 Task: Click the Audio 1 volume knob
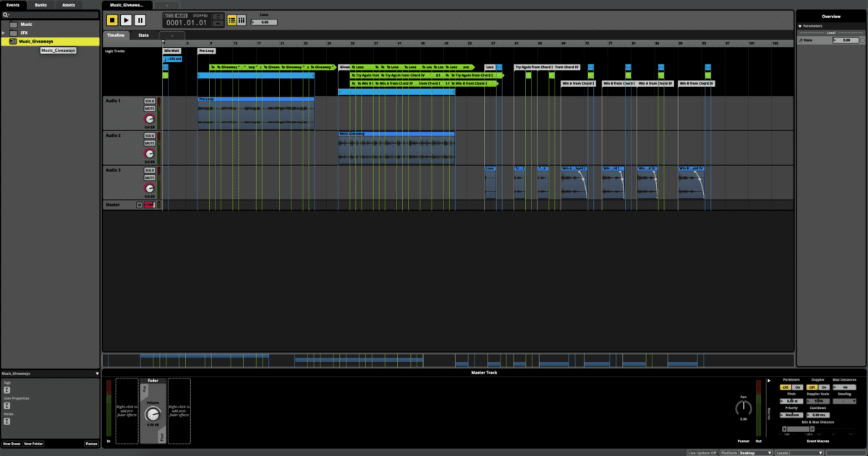point(150,119)
